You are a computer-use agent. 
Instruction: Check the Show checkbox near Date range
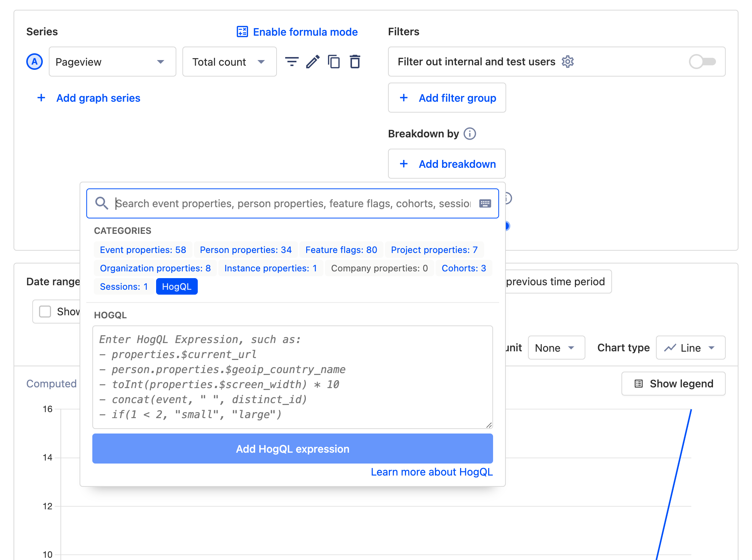point(45,311)
